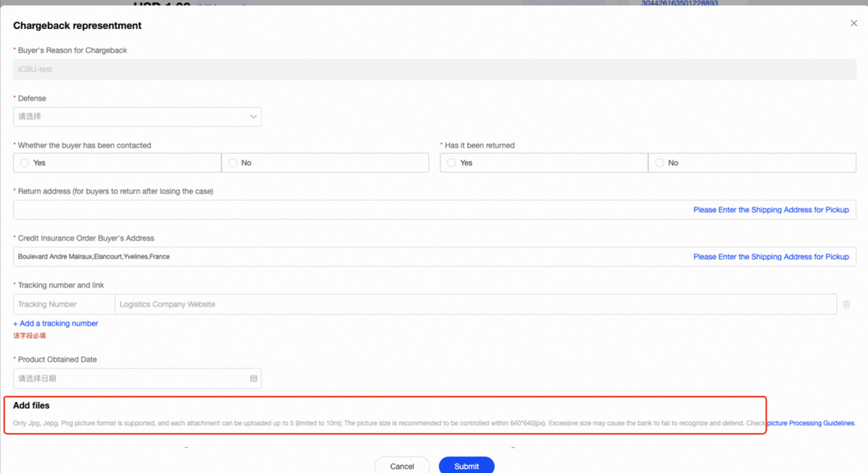Add a tracking number link
The width and height of the screenshot is (868, 473).
(55, 323)
